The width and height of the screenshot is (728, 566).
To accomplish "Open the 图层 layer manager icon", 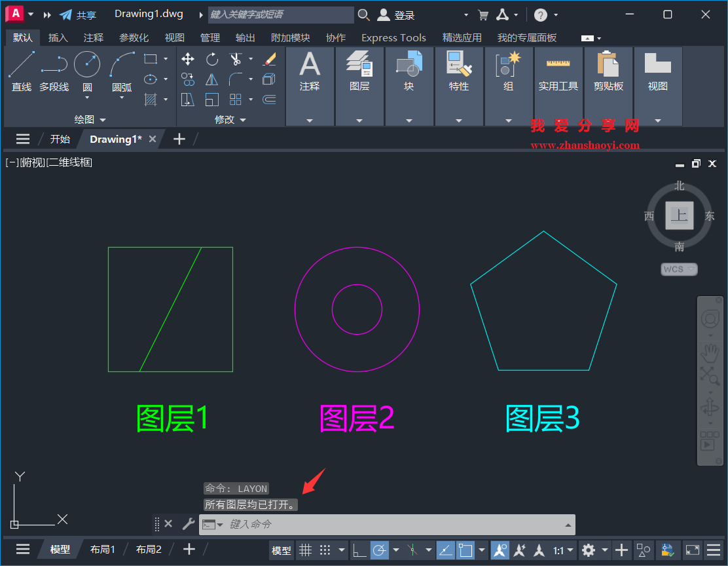I will [x=359, y=66].
